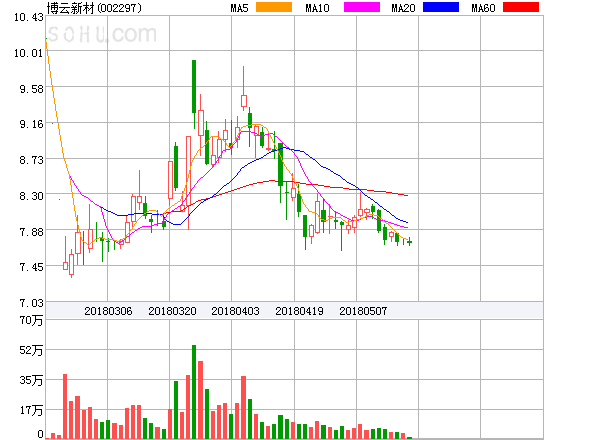Click the MA20 legend label
Image resolution: width=600 pixels, height=440 pixels.
click(x=403, y=8)
